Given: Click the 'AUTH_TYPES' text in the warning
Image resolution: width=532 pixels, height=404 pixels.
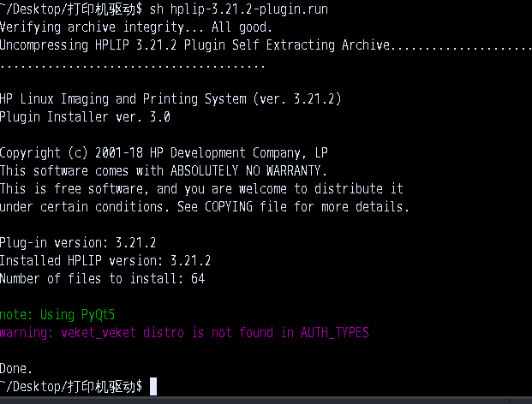Looking at the screenshot, I should coord(335,332).
